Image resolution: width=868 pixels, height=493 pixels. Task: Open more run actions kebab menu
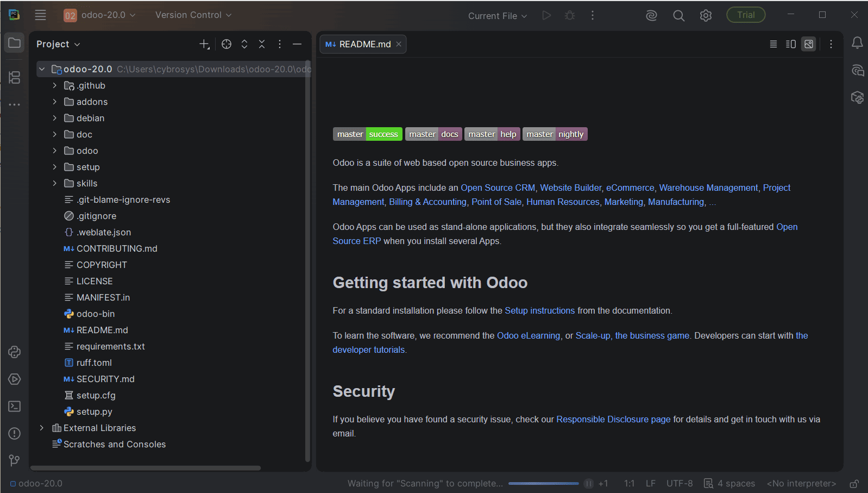click(593, 15)
